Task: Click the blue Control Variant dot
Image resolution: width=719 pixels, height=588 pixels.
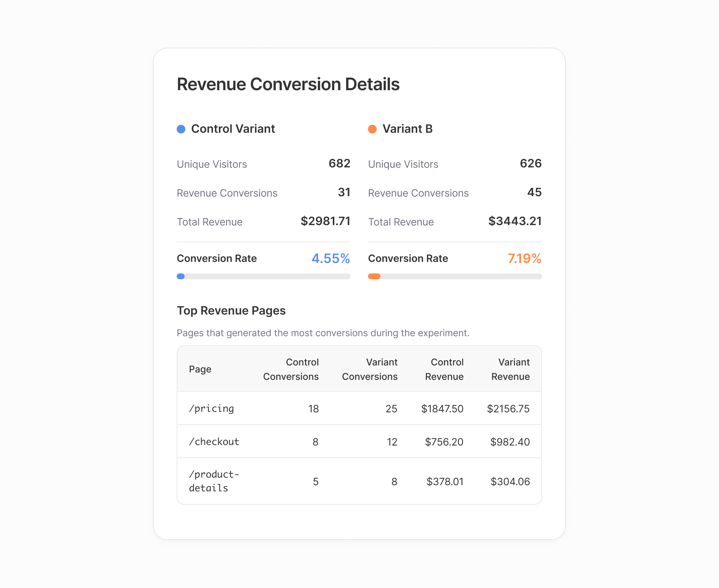Action: [x=181, y=129]
